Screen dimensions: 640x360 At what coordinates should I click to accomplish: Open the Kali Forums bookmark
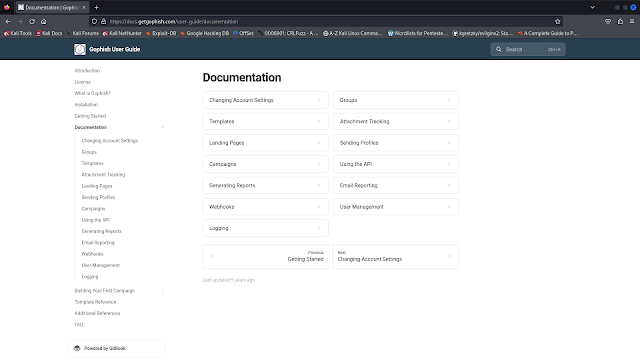[82, 33]
